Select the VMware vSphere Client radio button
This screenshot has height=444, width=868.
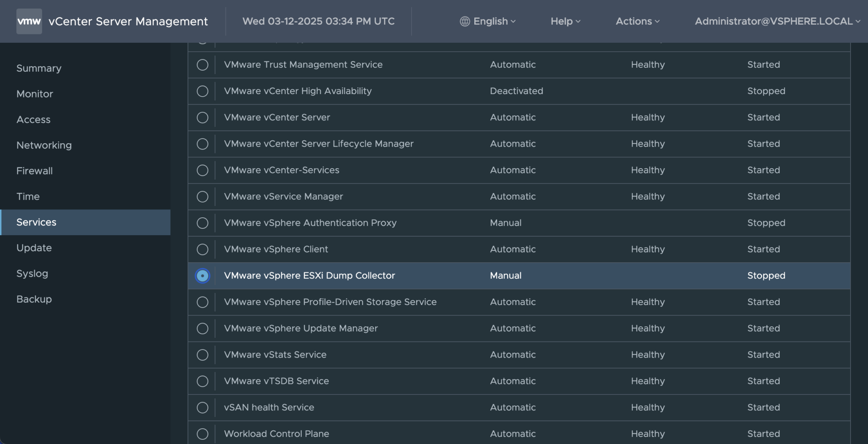[x=203, y=249]
